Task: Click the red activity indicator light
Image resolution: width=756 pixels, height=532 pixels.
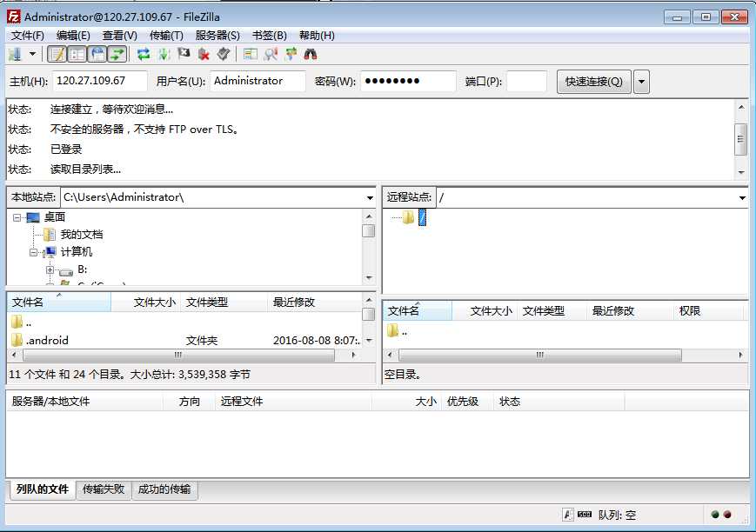Action: [727, 515]
